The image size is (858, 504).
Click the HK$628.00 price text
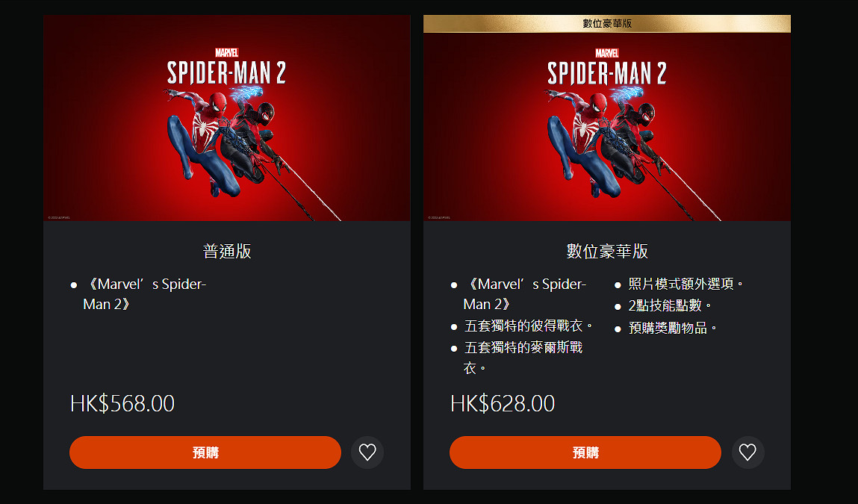click(503, 404)
